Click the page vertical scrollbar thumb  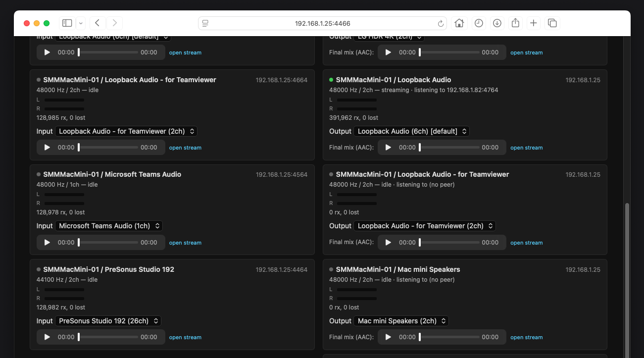click(x=627, y=280)
